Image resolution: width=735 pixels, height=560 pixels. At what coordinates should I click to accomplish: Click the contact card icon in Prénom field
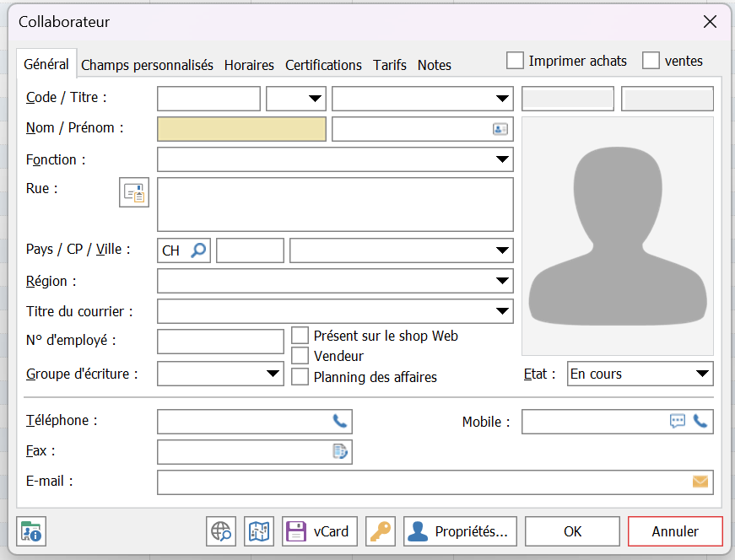pos(500,129)
